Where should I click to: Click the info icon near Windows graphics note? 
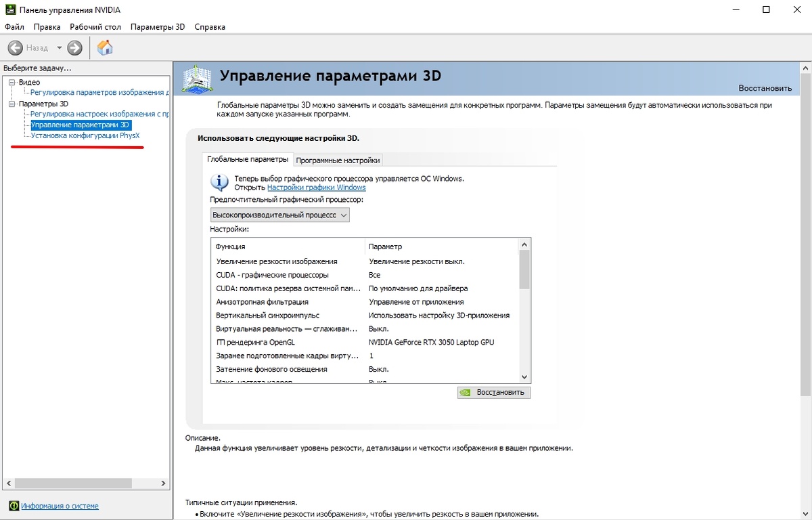click(x=219, y=182)
